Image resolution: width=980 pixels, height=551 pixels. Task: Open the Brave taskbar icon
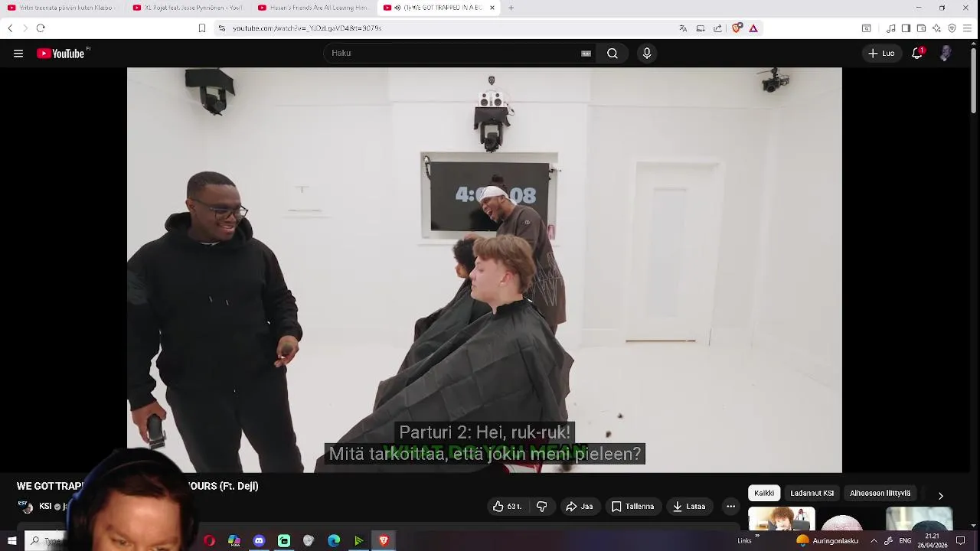384,541
